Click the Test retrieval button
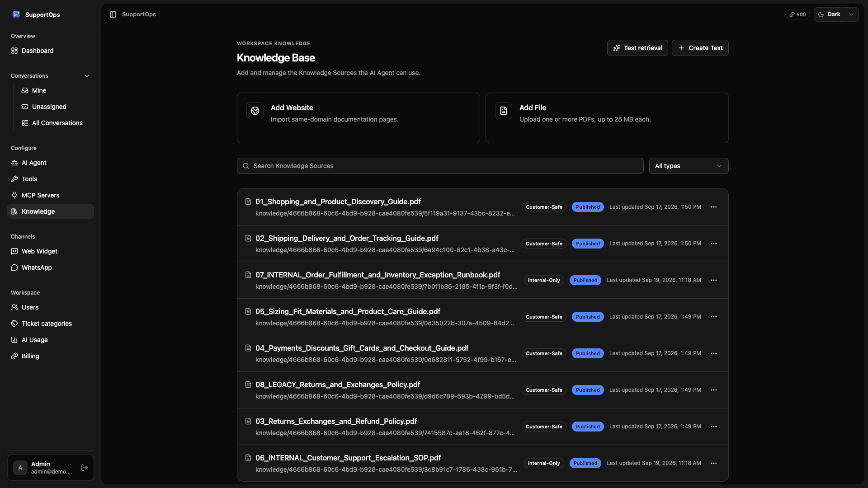The image size is (868, 488). tap(637, 48)
